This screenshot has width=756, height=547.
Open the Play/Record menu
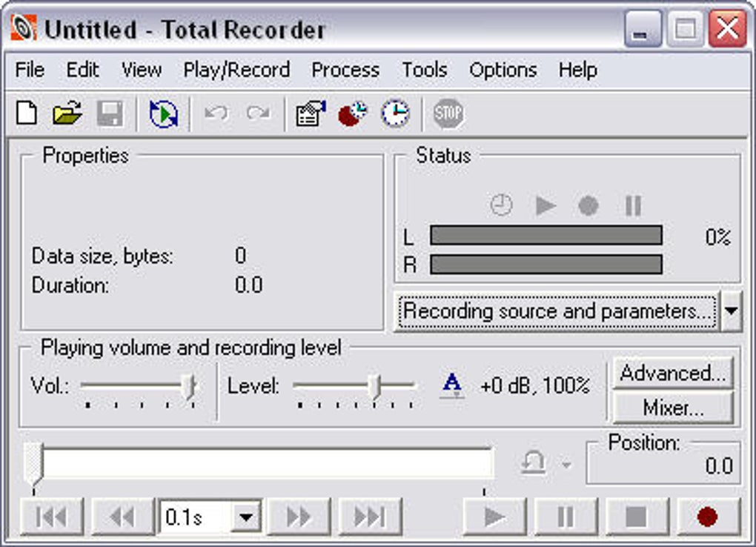236,70
